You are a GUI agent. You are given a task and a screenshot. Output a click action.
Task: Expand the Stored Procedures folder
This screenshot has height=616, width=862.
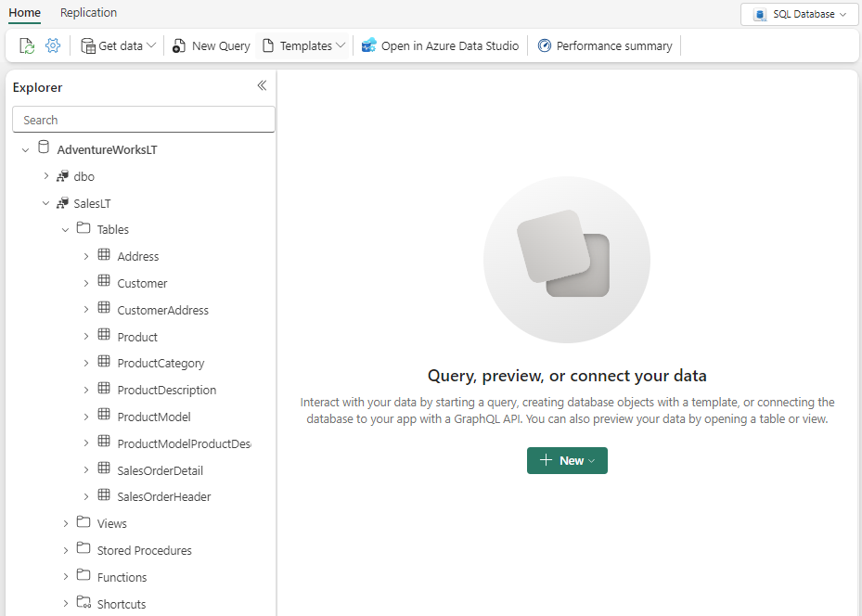tap(66, 551)
